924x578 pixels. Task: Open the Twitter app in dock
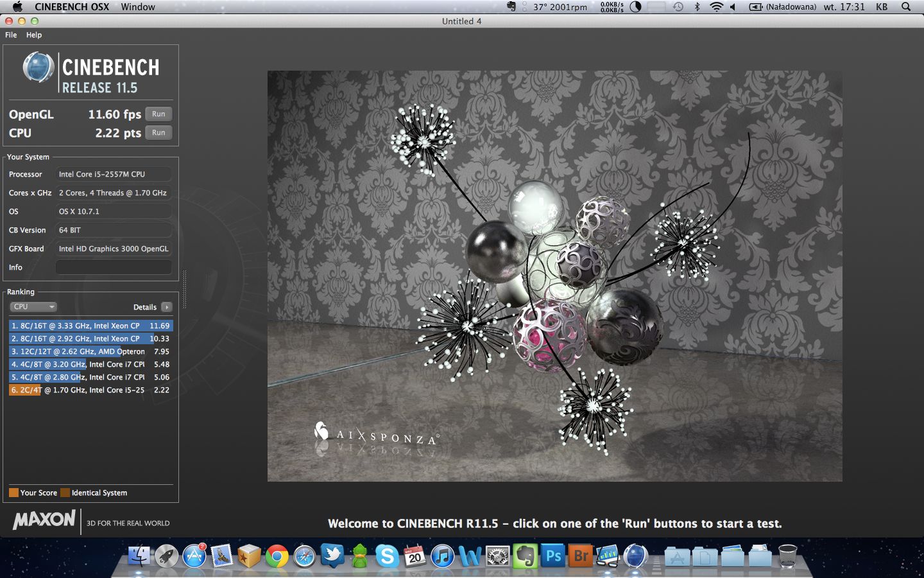(332, 556)
